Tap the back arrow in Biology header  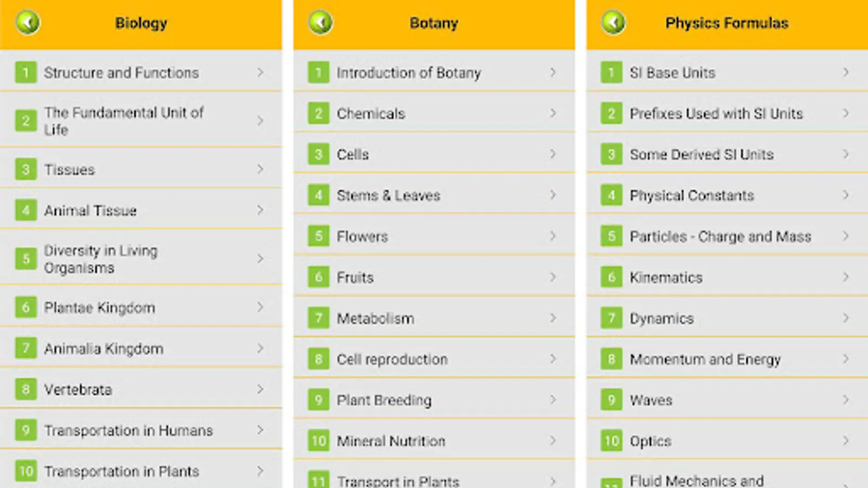pos(28,23)
